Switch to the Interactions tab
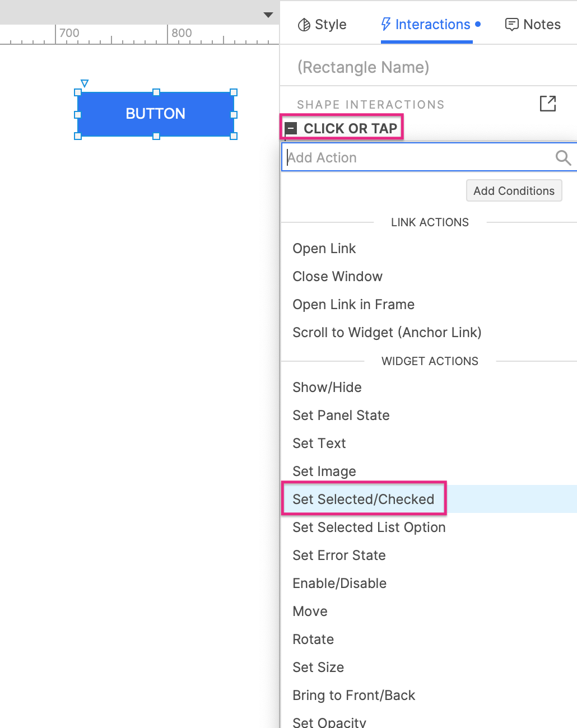This screenshot has height=728, width=577. pos(430,25)
